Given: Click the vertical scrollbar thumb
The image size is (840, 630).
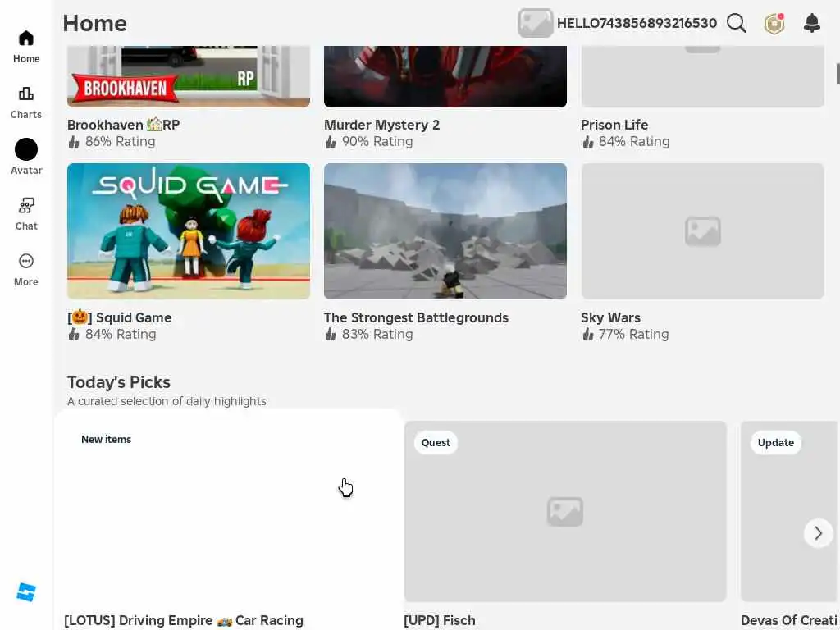Looking at the screenshot, I should (x=838, y=74).
